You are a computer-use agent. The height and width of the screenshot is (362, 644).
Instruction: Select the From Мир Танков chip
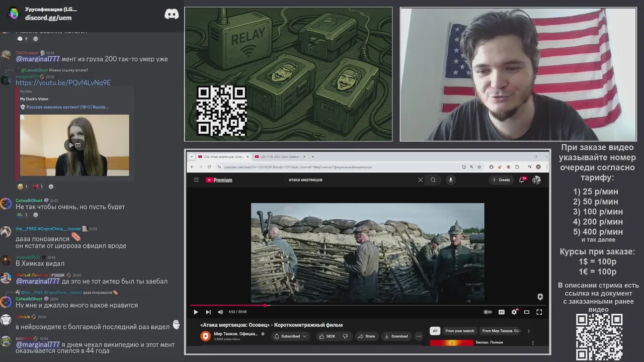tap(501, 331)
